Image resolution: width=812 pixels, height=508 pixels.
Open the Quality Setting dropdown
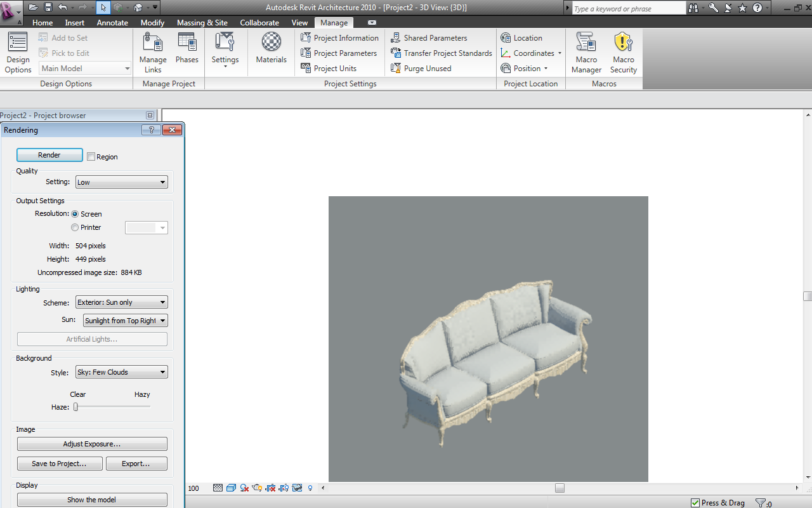click(x=121, y=182)
